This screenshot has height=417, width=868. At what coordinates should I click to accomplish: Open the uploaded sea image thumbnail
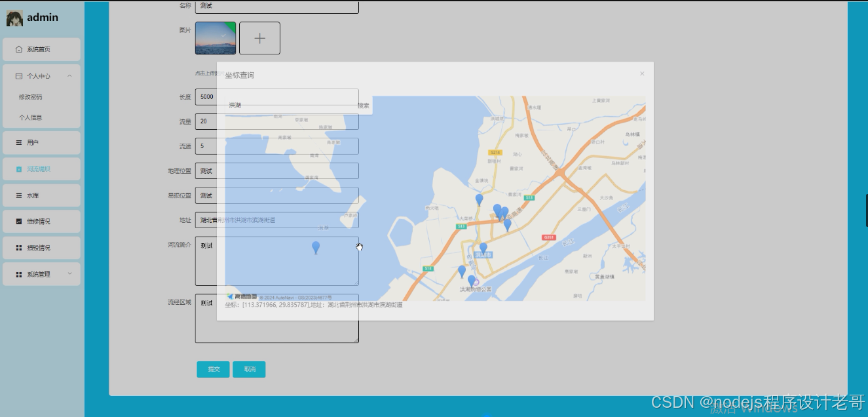216,38
